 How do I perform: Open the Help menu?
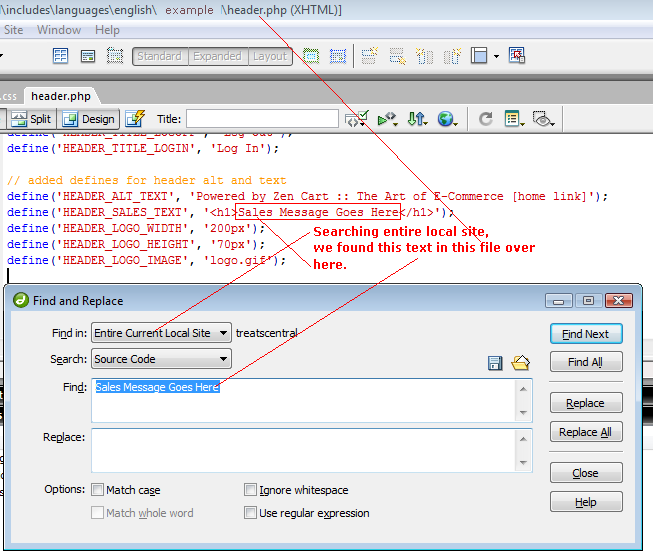(107, 30)
